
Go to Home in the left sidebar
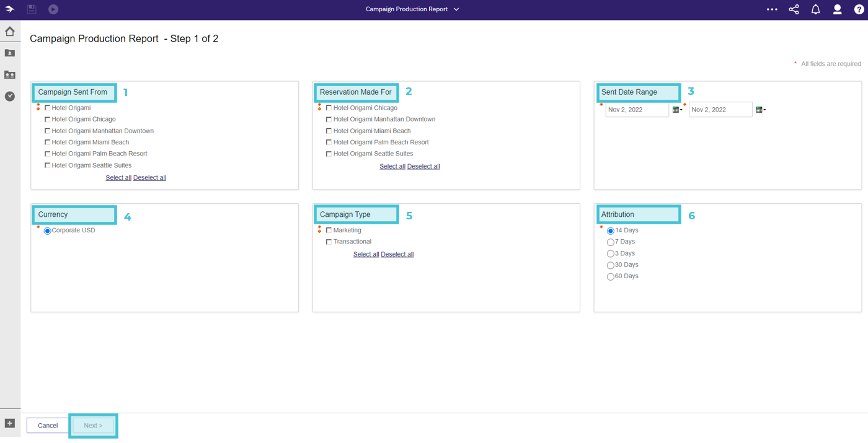tap(10, 31)
